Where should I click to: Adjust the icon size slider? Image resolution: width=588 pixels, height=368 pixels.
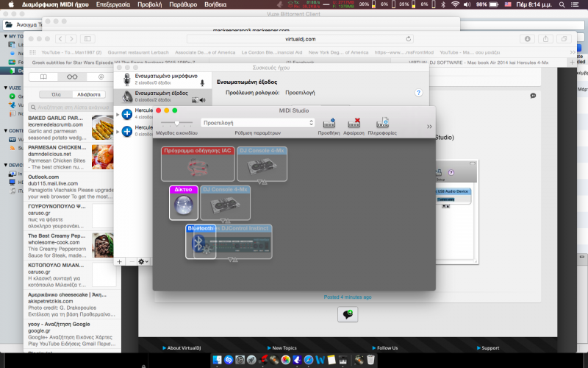pyautogui.click(x=176, y=122)
